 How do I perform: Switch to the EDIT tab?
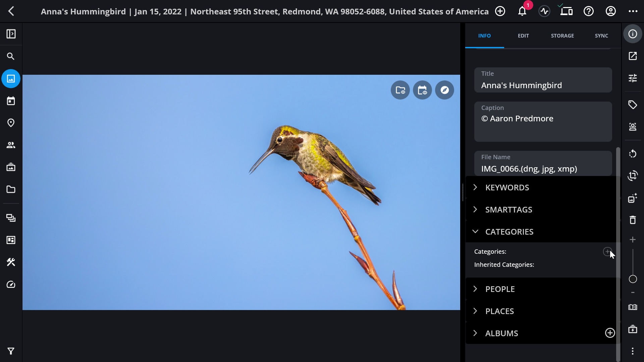(523, 36)
